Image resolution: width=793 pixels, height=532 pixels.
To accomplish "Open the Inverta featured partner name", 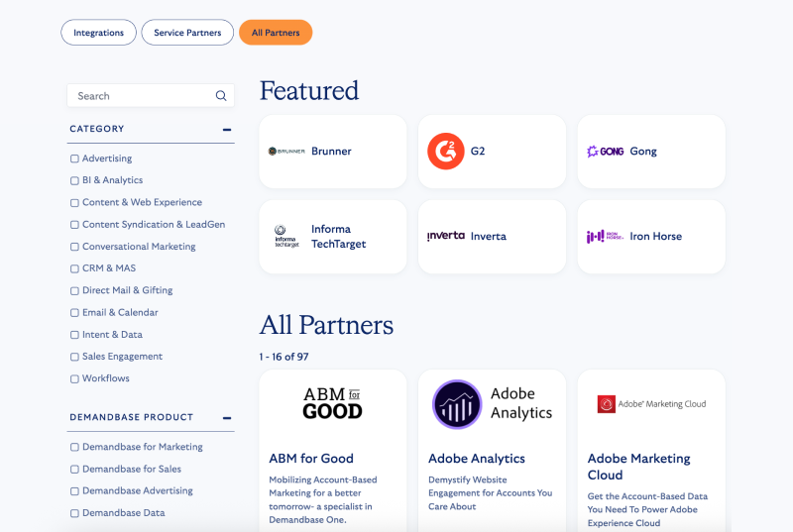I will [x=489, y=236].
